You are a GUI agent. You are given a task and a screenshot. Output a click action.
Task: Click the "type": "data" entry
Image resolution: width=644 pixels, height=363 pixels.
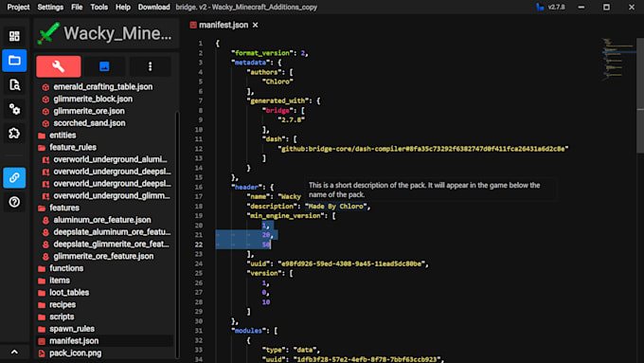pos(290,350)
